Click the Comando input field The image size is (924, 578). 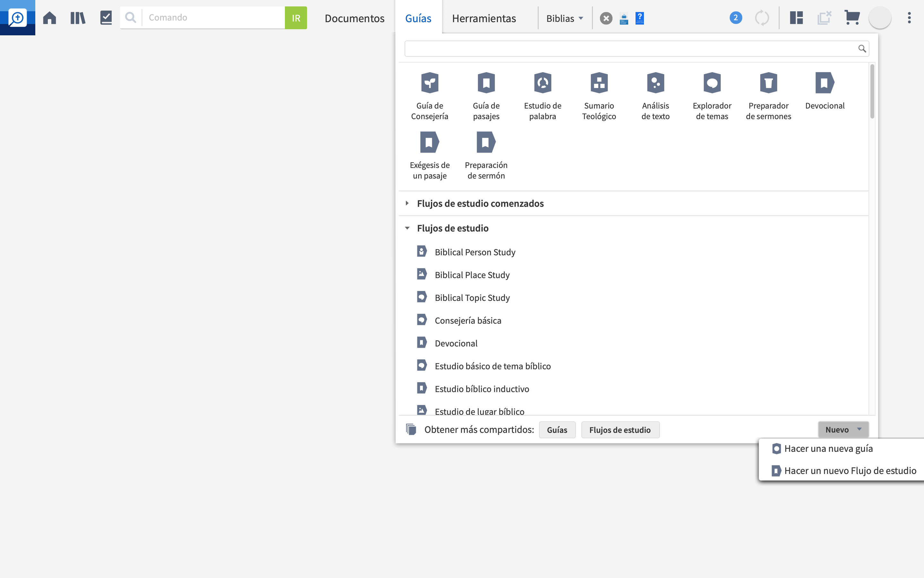click(214, 18)
